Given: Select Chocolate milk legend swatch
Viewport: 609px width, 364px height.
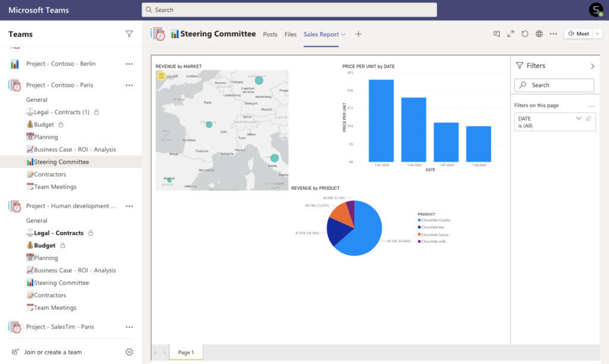Looking at the screenshot, I should coord(419,241).
